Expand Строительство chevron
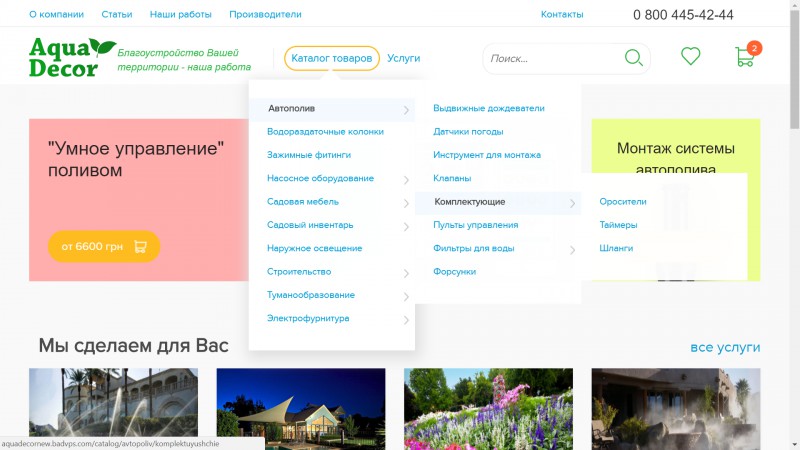800x450 pixels. [x=406, y=273]
